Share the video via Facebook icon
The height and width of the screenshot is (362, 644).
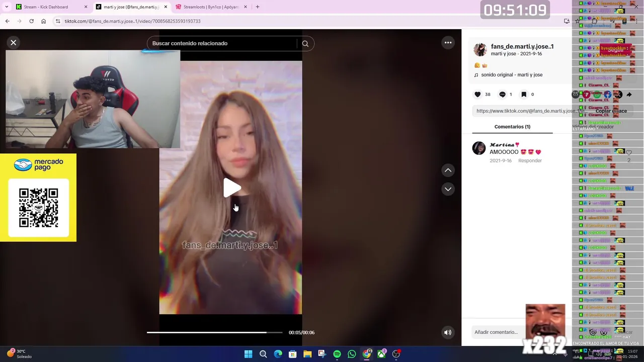coord(607,95)
